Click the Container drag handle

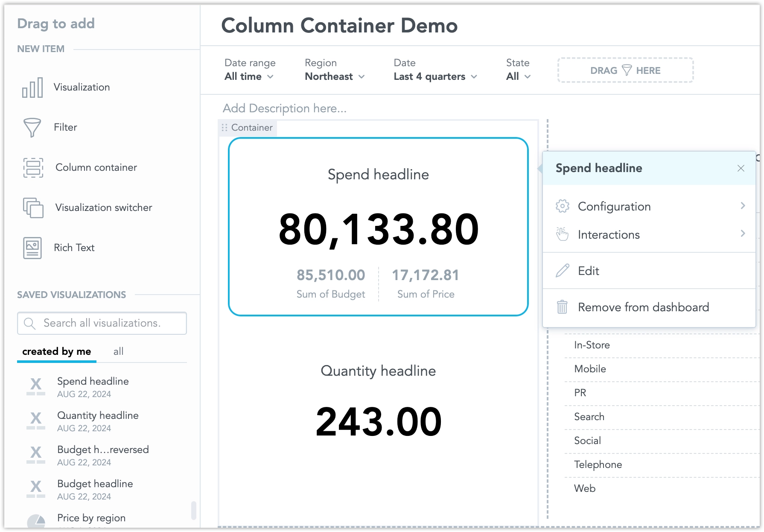(224, 127)
